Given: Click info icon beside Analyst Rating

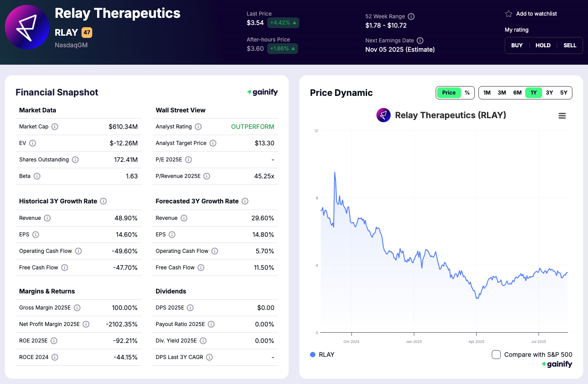Looking at the screenshot, I should pos(198,127).
